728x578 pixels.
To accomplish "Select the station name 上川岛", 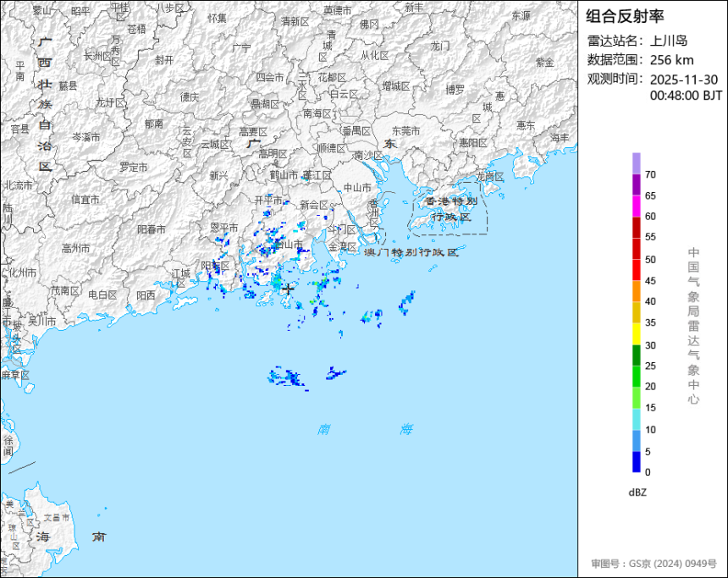I will coord(668,41).
